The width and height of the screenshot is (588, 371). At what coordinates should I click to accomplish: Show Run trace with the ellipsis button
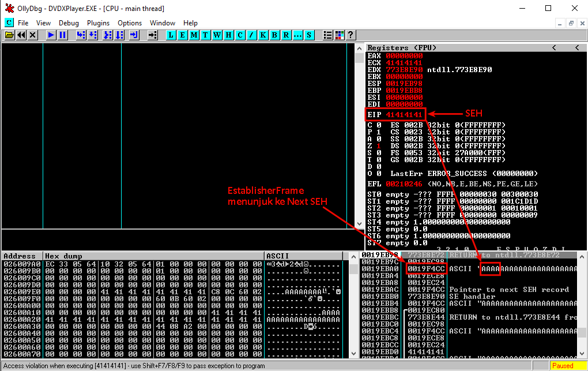[x=298, y=35]
